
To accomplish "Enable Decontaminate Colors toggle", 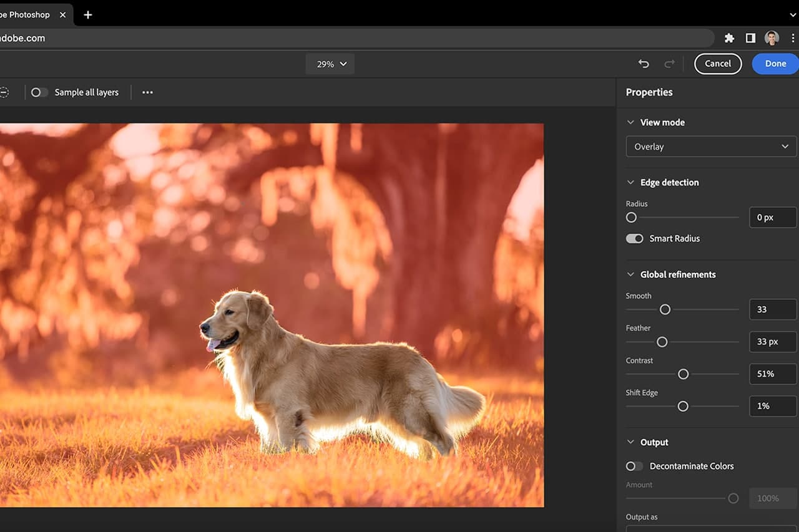I will (634, 466).
